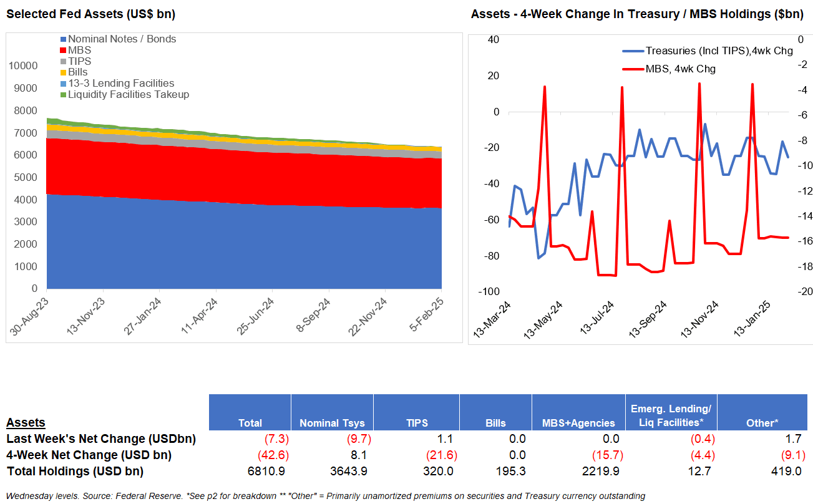This screenshot has width=813, height=504.
Task: Select the Emerg. Lending/Liq Facilities header cell
Action: pyautogui.click(x=671, y=415)
